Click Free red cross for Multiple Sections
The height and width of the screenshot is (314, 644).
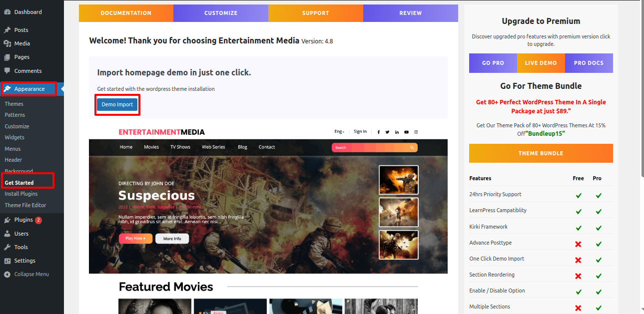579,308
